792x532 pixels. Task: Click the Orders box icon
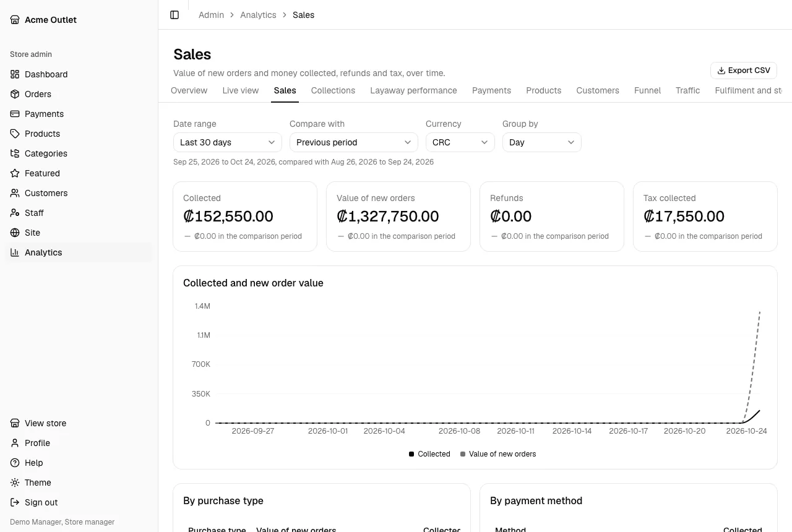pyautogui.click(x=15, y=94)
